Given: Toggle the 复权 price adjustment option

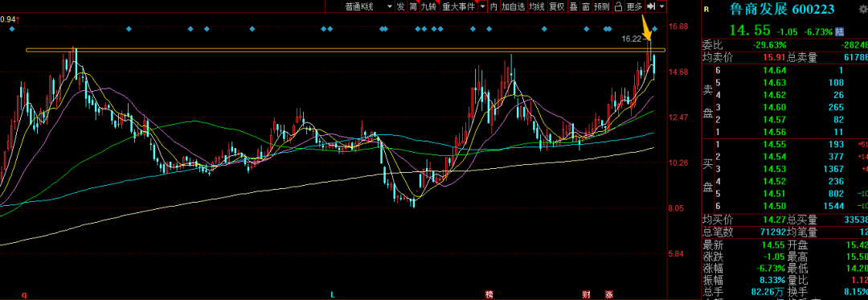Looking at the screenshot, I should (557, 6).
